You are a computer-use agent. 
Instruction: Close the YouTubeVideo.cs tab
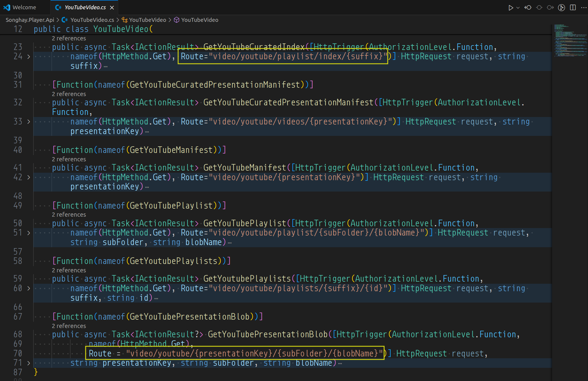[112, 7]
